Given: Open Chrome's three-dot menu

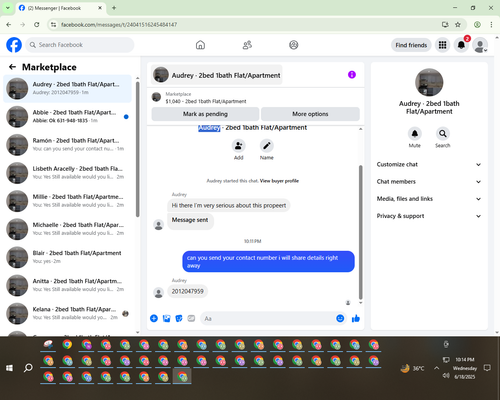Looking at the screenshot, I should [x=491, y=24].
